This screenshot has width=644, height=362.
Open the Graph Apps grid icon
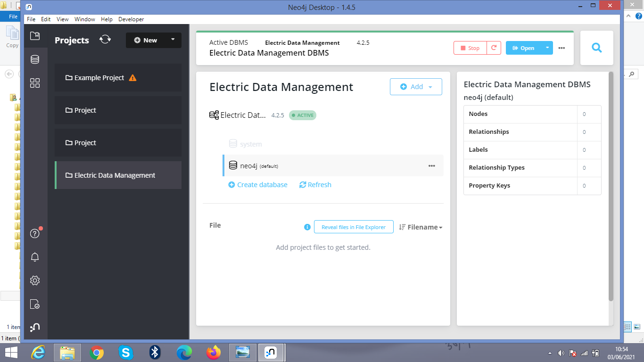[35, 83]
